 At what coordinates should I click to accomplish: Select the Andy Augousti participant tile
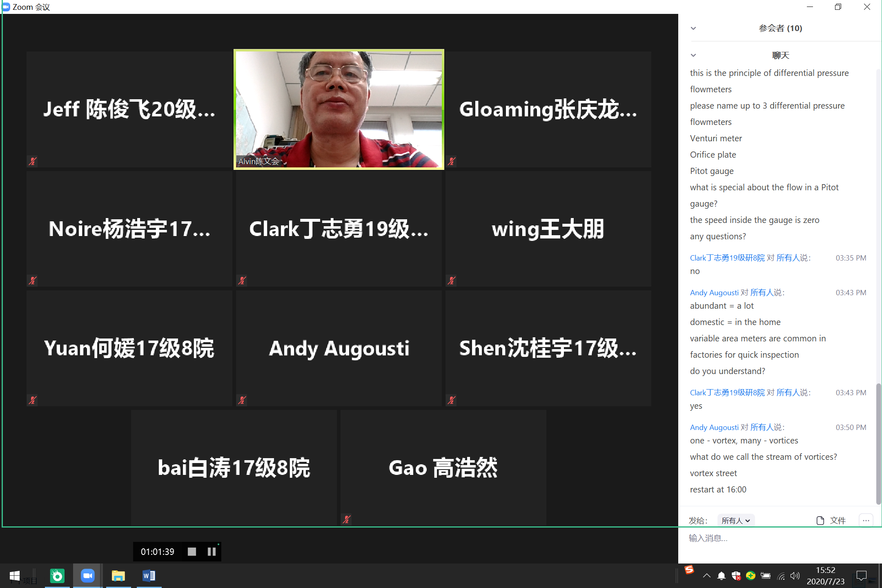click(339, 348)
